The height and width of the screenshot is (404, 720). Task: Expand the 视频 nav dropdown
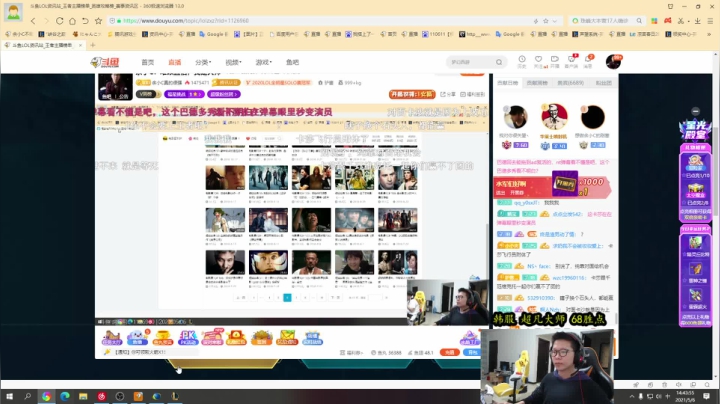[x=233, y=62]
